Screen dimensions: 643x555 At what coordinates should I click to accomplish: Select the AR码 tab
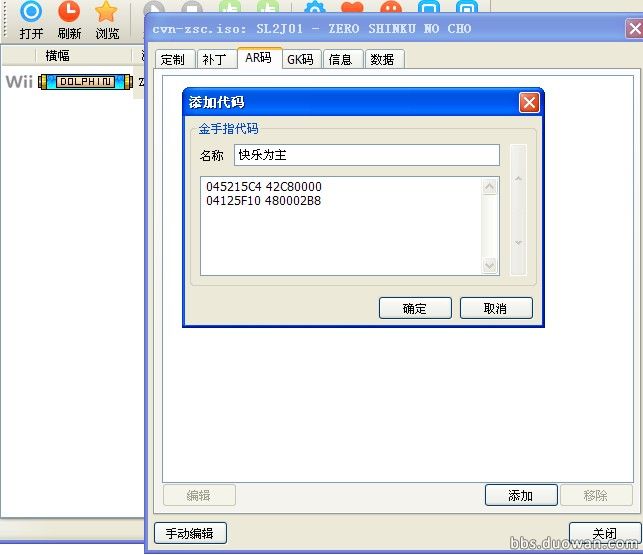258,58
